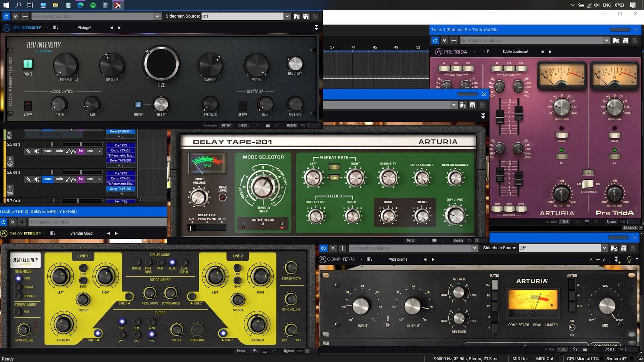Click the Undock button under Pre TridA

click(630, 228)
